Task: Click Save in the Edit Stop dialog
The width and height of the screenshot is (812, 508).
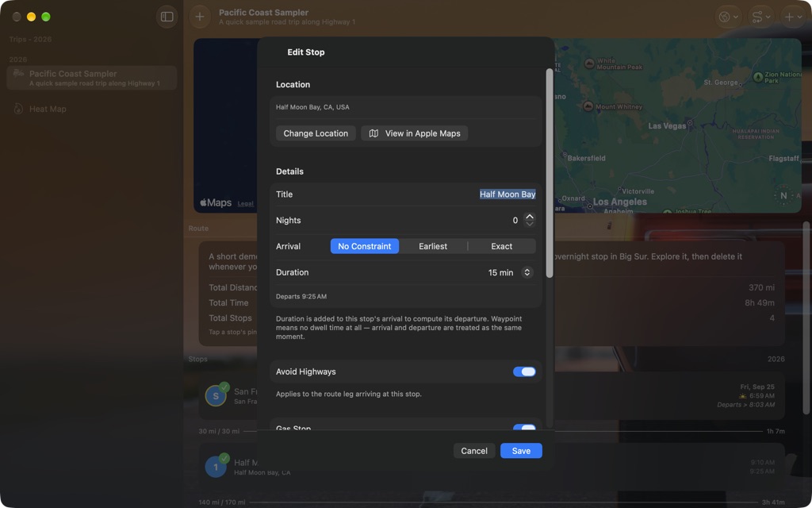Action: [521, 451]
